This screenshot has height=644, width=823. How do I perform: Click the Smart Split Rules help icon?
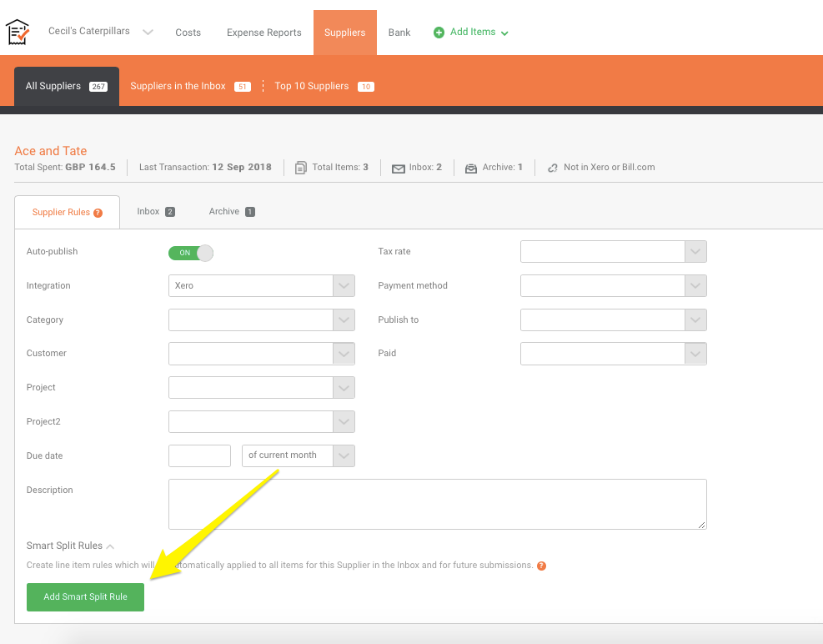click(541, 566)
